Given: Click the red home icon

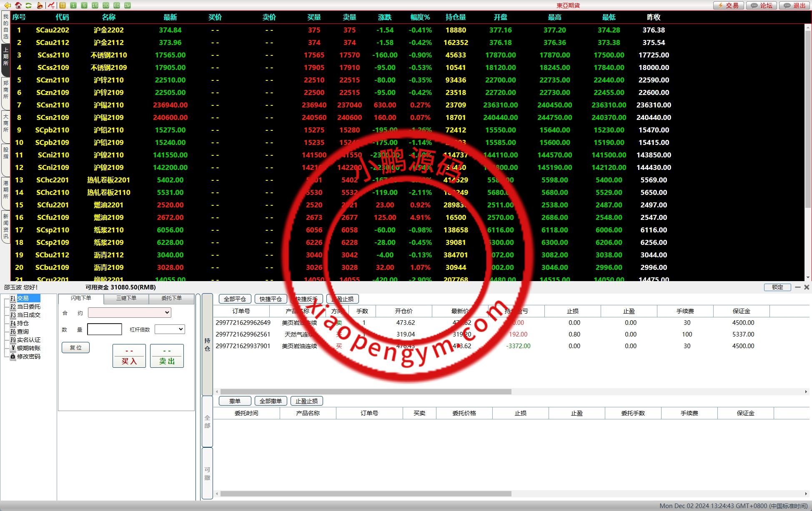Looking at the screenshot, I should pos(18,5).
